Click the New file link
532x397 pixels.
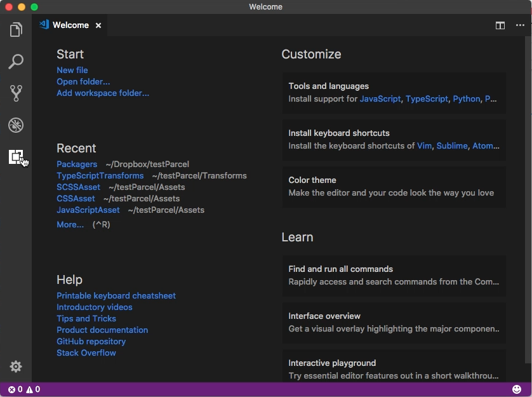(72, 71)
